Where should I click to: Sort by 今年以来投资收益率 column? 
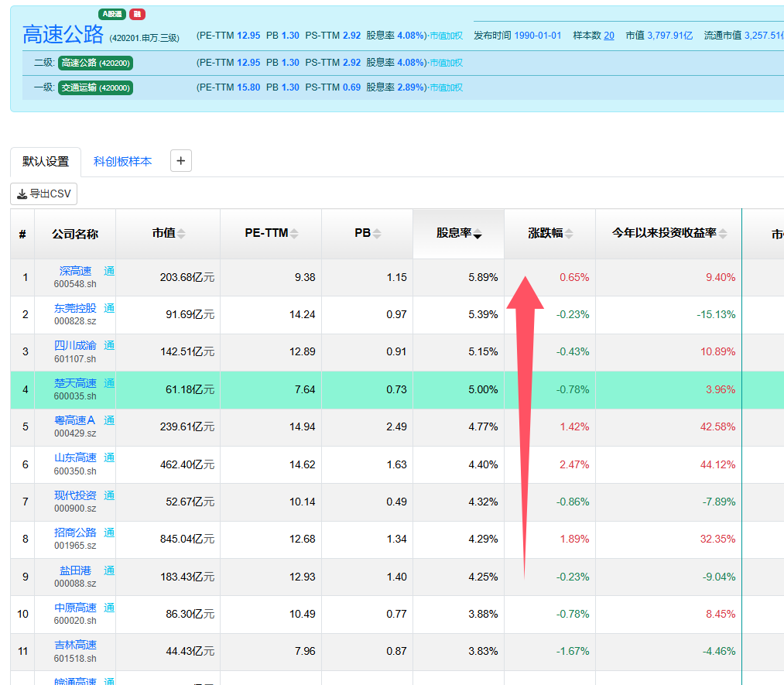(669, 234)
